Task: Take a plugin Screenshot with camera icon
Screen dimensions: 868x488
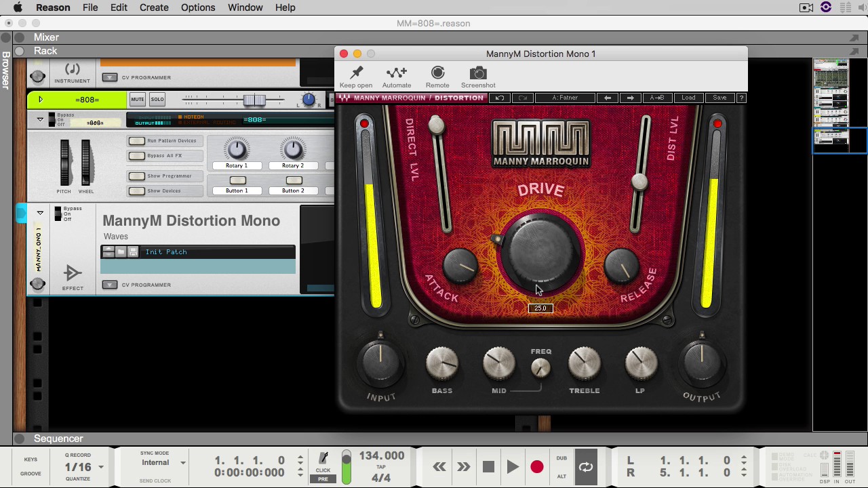Action: (478, 73)
